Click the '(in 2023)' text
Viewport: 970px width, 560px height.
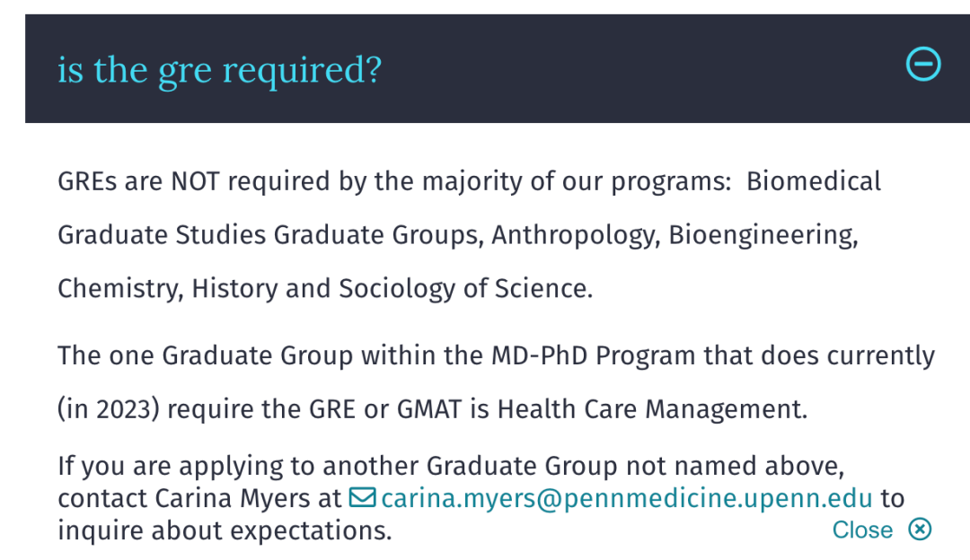click(108, 410)
